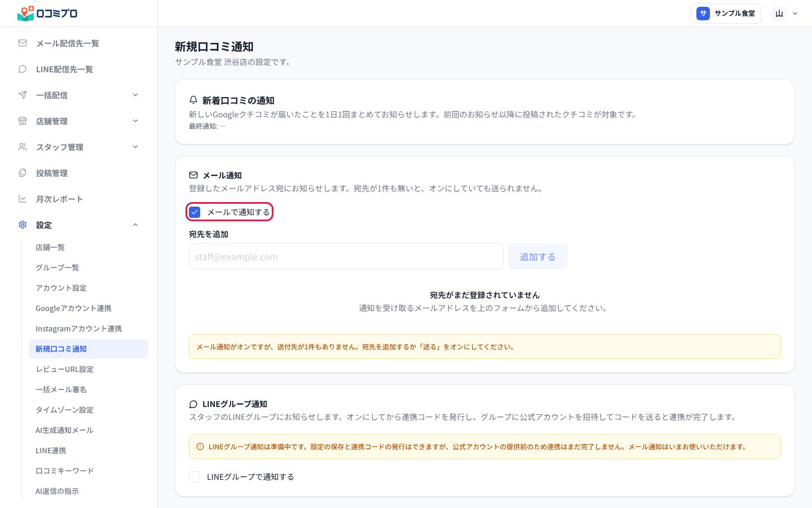Click 宛先がまだ登録されていません message
Image resolution: width=812 pixels, height=508 pixels.
484,295
